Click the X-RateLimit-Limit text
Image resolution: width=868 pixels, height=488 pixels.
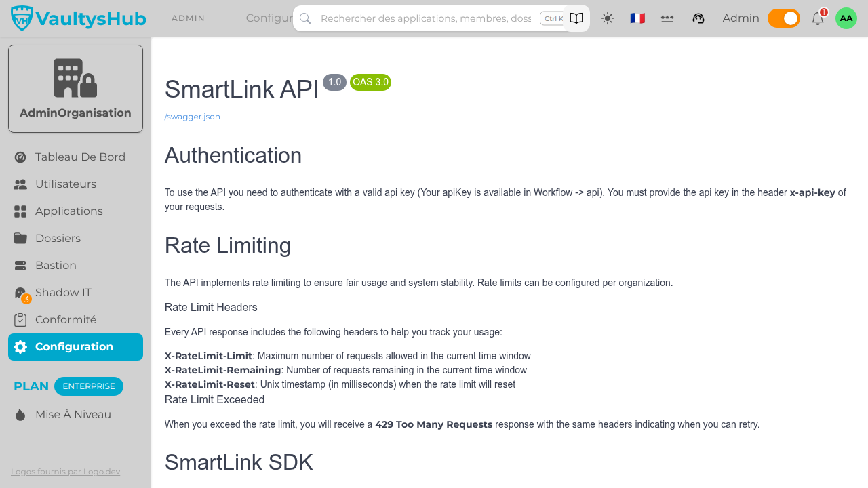click(x=208, y=356)
